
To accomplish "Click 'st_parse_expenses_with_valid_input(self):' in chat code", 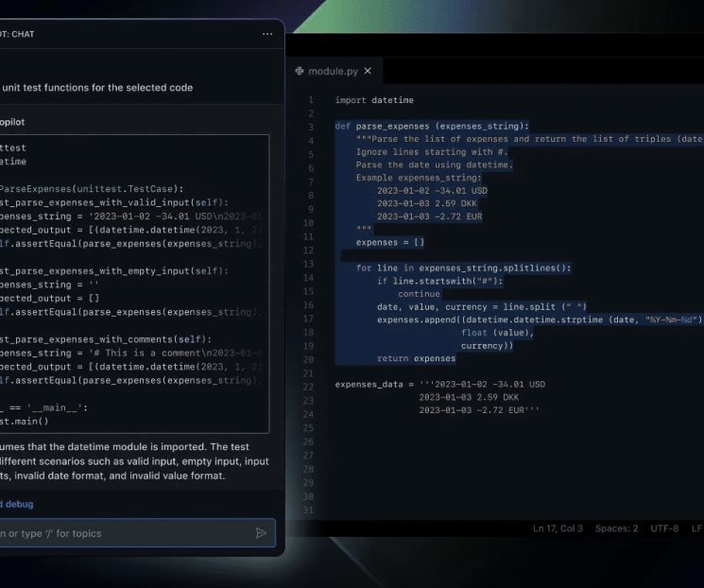I will click(x=114, y=202).
